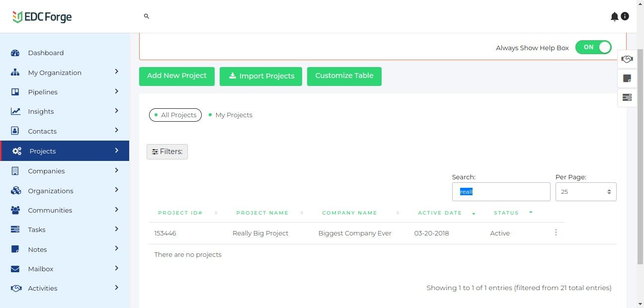The image size is (644, 308).
Task: Sort by Project ID# column arrows
Action: 216,213
